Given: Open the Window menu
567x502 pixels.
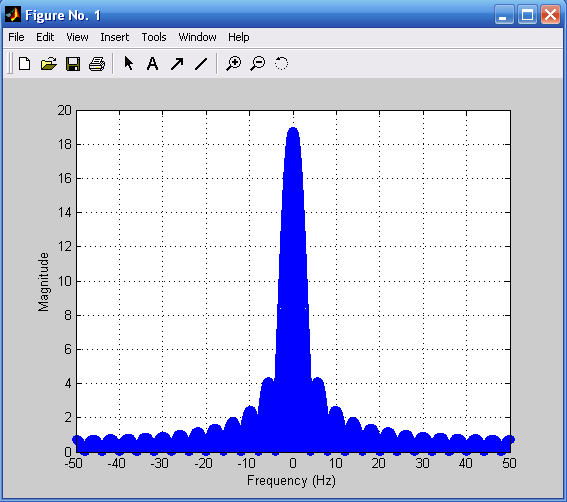Looking at the screenshot, I should coord(197,37).
